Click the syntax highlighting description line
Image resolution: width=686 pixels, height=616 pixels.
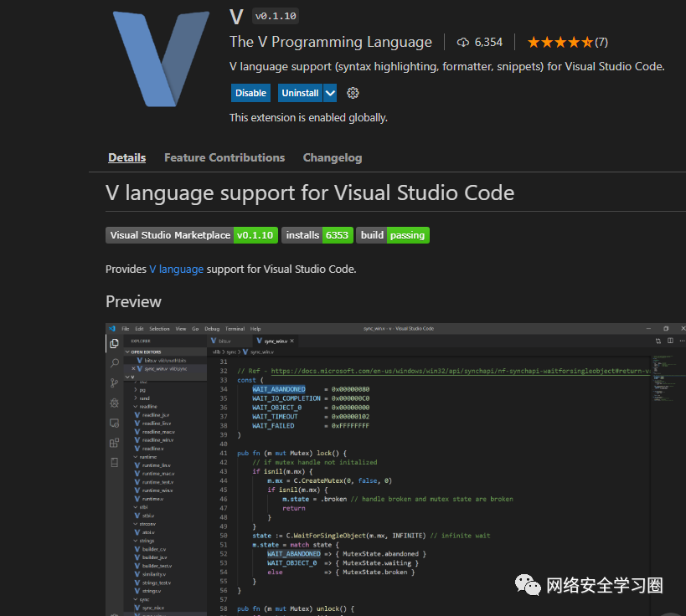coord(446,66)
